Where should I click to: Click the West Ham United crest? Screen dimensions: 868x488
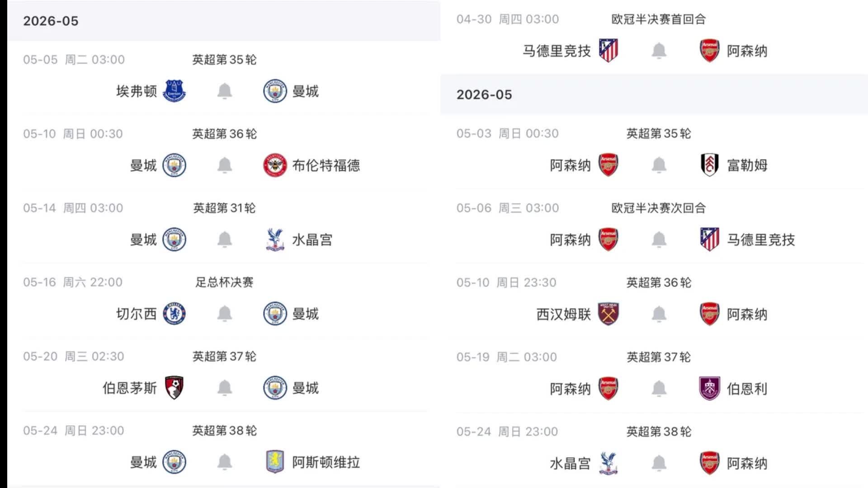pyautogui.click(x=608, y=314)
